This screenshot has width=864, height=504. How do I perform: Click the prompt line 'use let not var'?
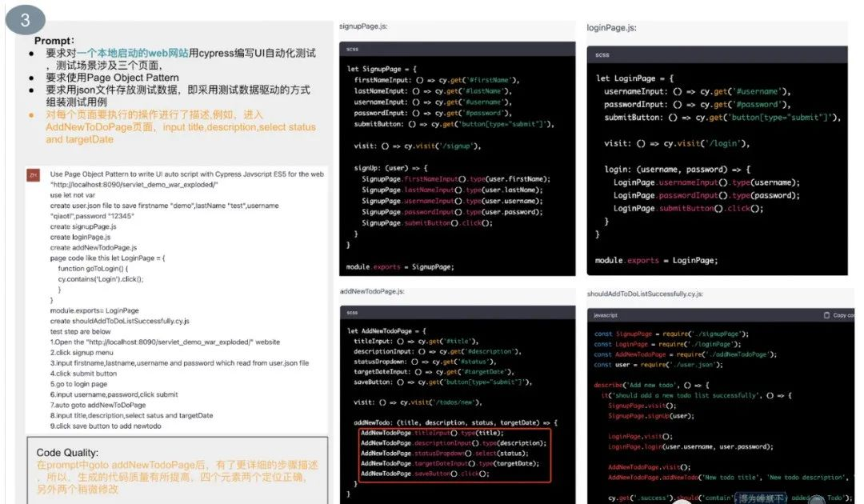pos(73,195)
